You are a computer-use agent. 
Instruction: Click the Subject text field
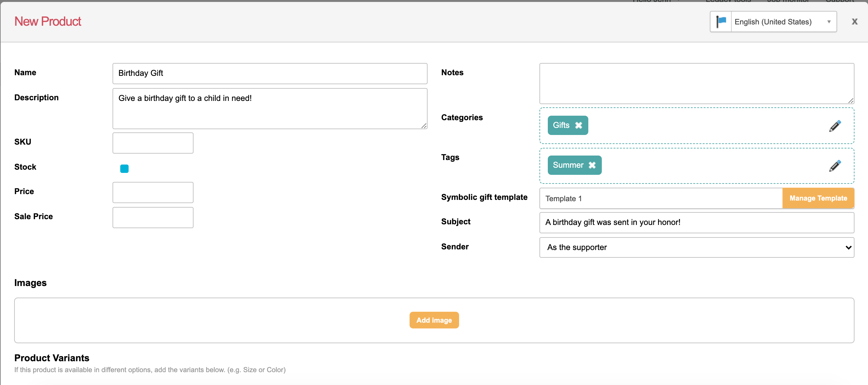point(696,222)
